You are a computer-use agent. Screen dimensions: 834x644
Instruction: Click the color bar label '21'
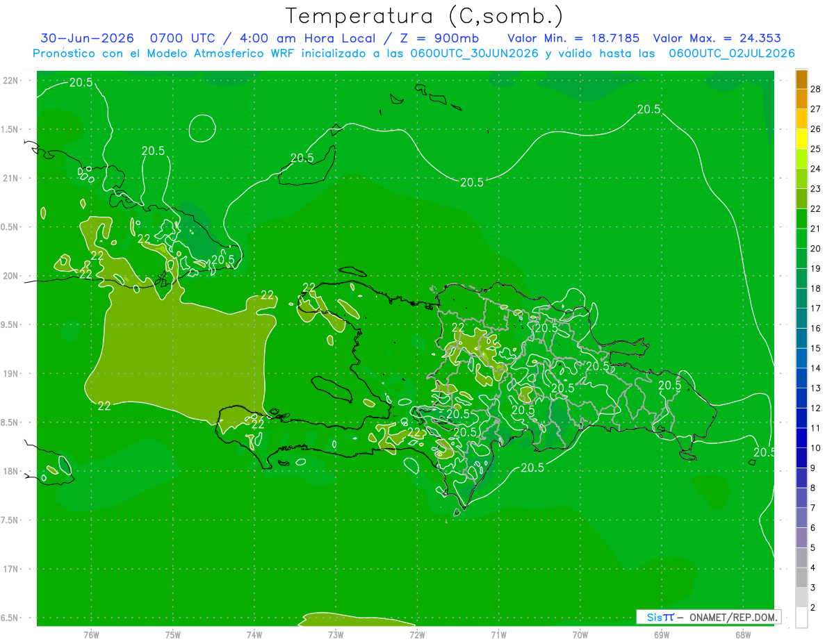click(x=816, y=229)
